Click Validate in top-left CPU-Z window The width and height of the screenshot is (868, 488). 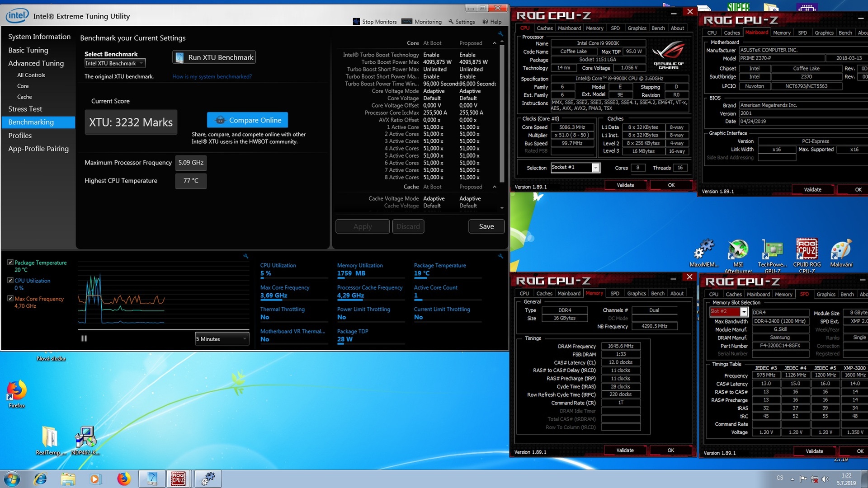pyautogui.click(x=626, y=185)
